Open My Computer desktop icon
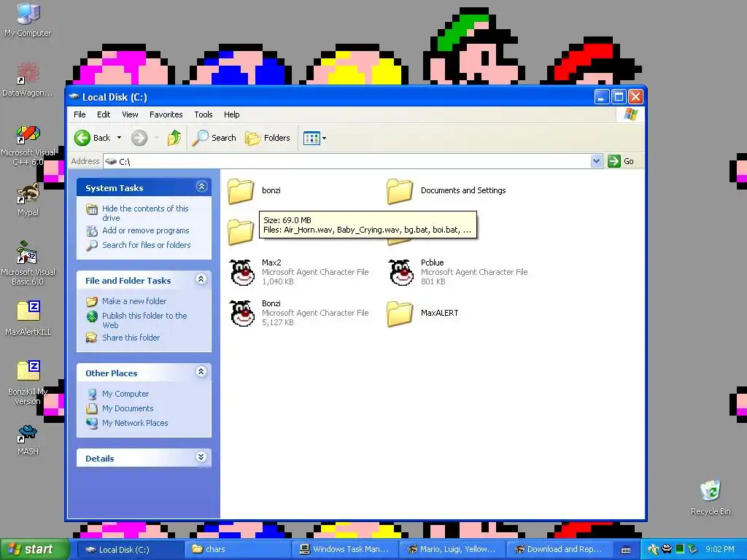Viewport: 747px width, 560px height. click(28, 20)
